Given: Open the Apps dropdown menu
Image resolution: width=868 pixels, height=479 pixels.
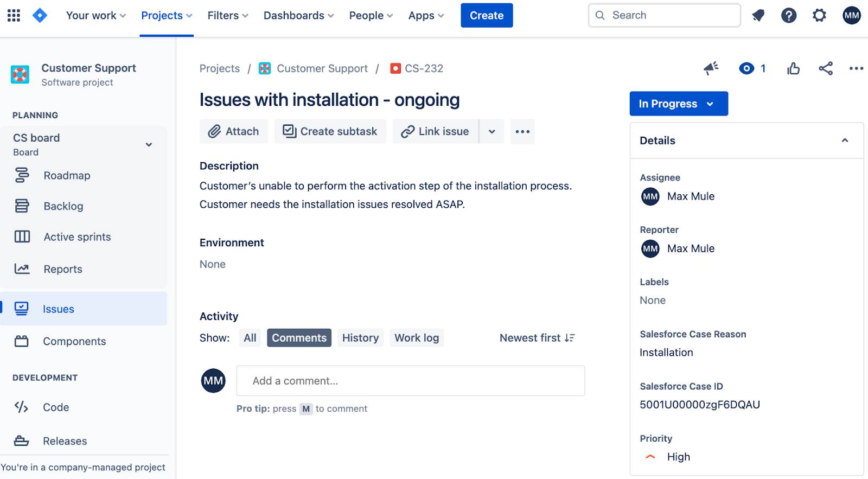Looking at the screenshot, I should 426,15.
